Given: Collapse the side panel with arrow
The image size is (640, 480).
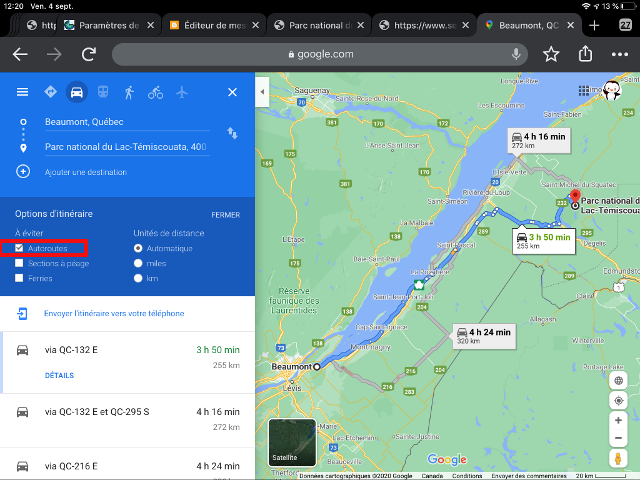Looking at the screenshot, I should (x=262, y=92).
